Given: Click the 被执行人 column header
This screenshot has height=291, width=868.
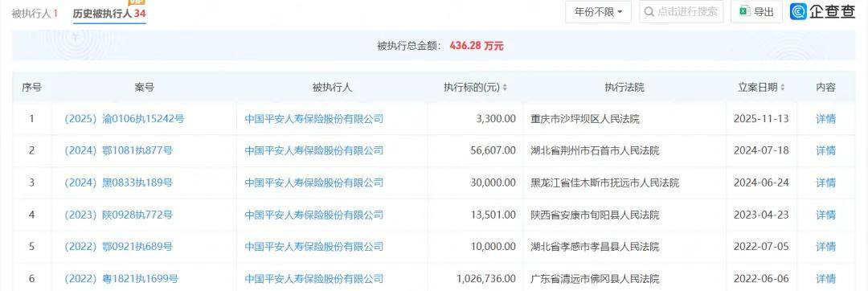Looking at the screenshot, I should (x=332, y=88).
